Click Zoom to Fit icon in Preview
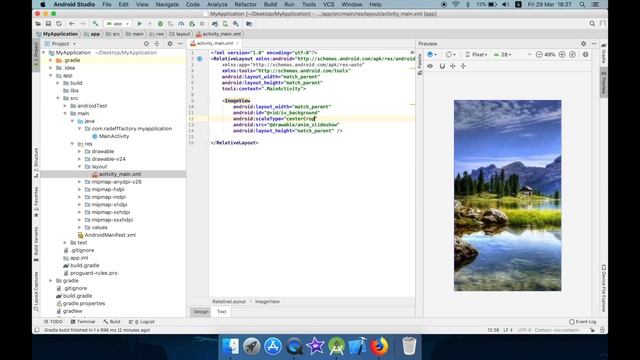 click(x=573, y=54)
